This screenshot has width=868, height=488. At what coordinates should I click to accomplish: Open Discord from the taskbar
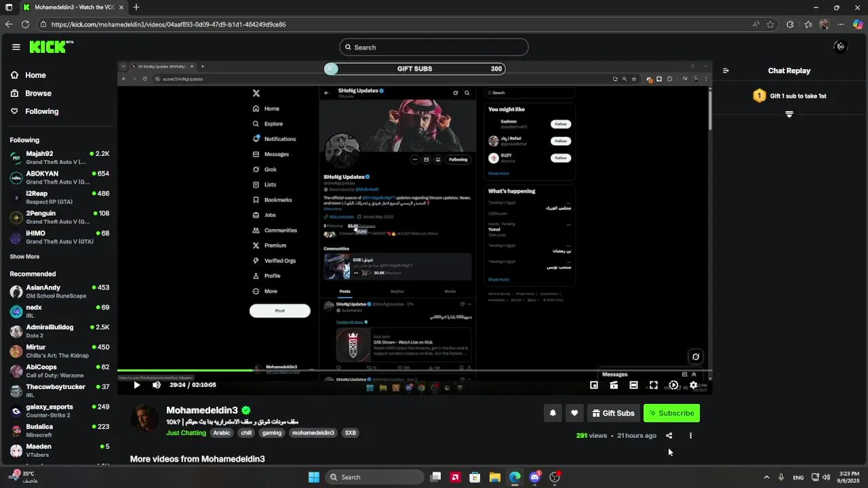pos(535,477)
